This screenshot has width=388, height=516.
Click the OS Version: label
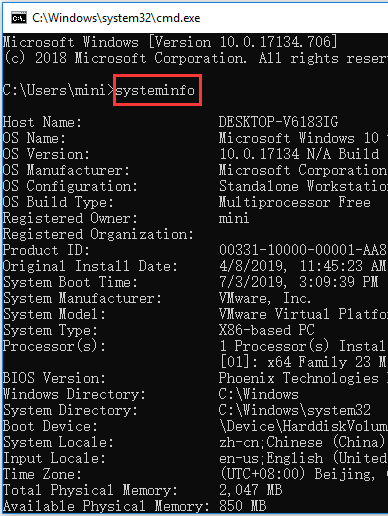click(x=46, y=154)
